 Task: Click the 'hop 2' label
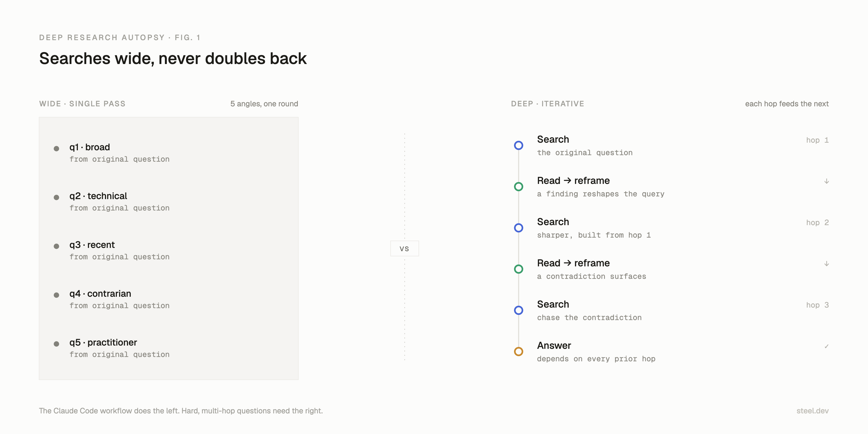pyautogui.click(x=817, y=222)
